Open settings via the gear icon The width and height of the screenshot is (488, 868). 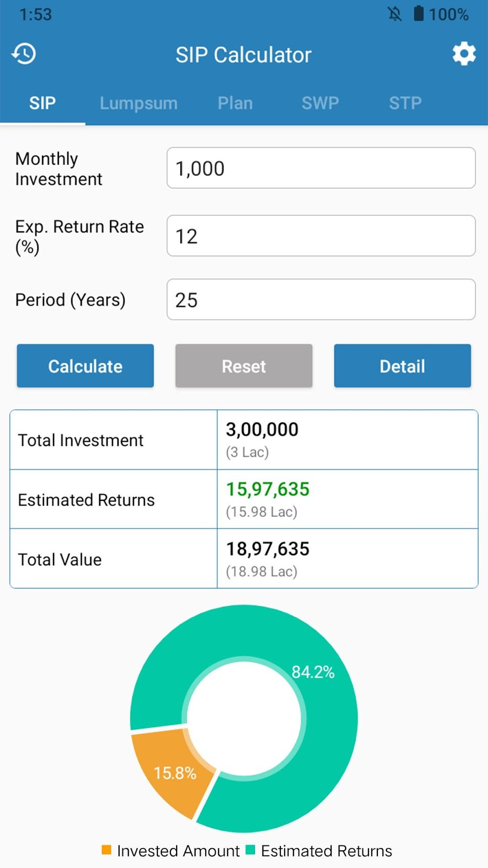464,54
